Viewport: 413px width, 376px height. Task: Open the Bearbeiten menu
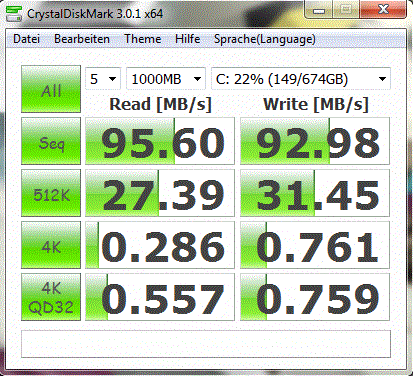(x=82, y=39)
